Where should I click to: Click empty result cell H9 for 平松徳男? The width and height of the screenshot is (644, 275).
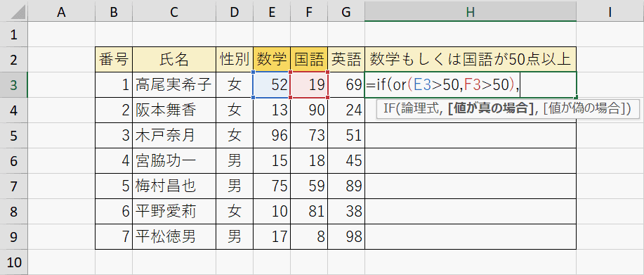click(x=471, y=236)
